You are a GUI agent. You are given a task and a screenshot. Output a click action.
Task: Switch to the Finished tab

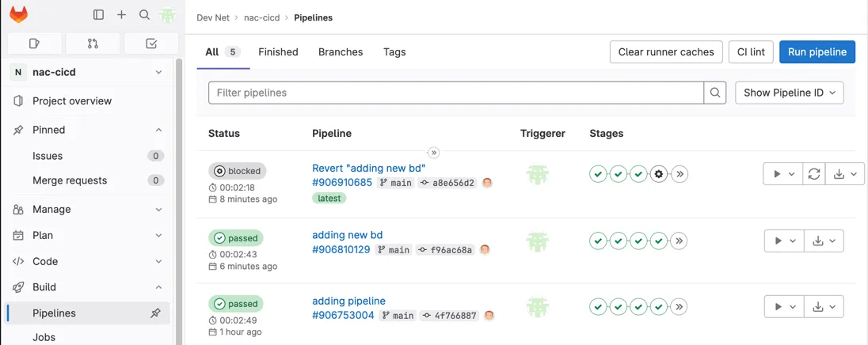point(279,52)
